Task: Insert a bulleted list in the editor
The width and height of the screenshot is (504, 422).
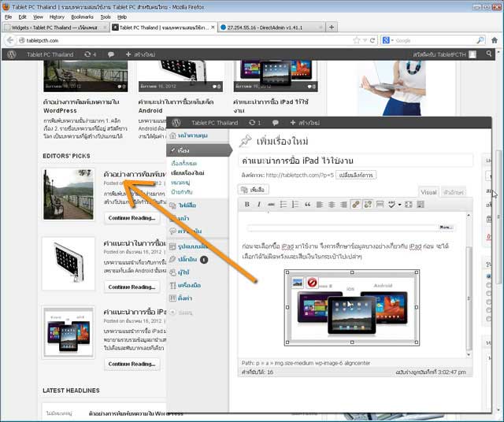Action: (283, 204)
